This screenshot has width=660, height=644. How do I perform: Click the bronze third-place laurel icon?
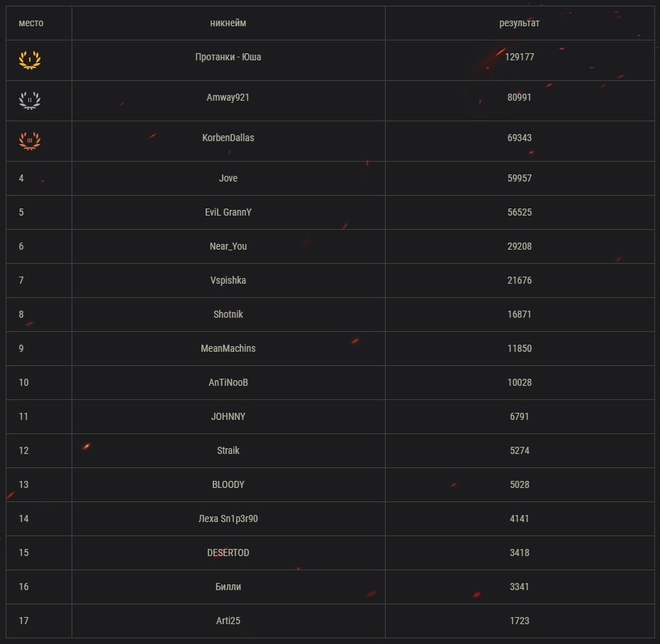30,141
